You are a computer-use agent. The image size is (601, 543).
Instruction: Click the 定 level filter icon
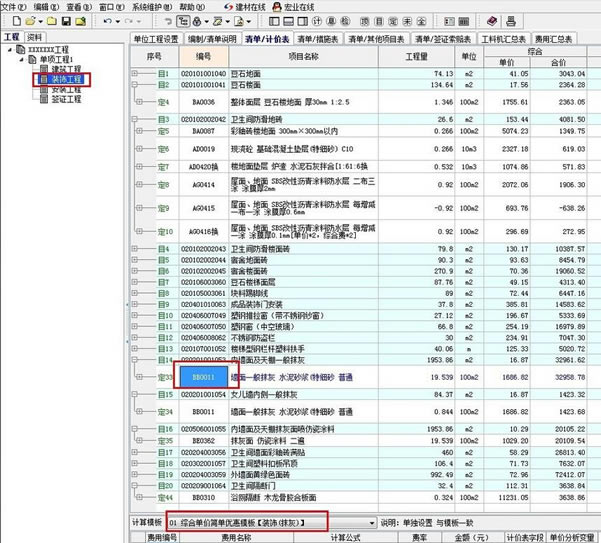point(393,21)
